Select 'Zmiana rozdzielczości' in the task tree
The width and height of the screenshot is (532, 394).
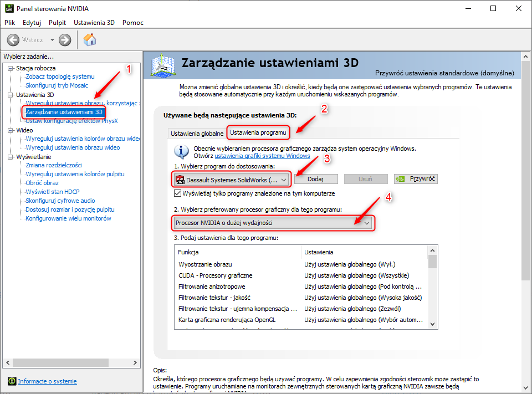53,165
